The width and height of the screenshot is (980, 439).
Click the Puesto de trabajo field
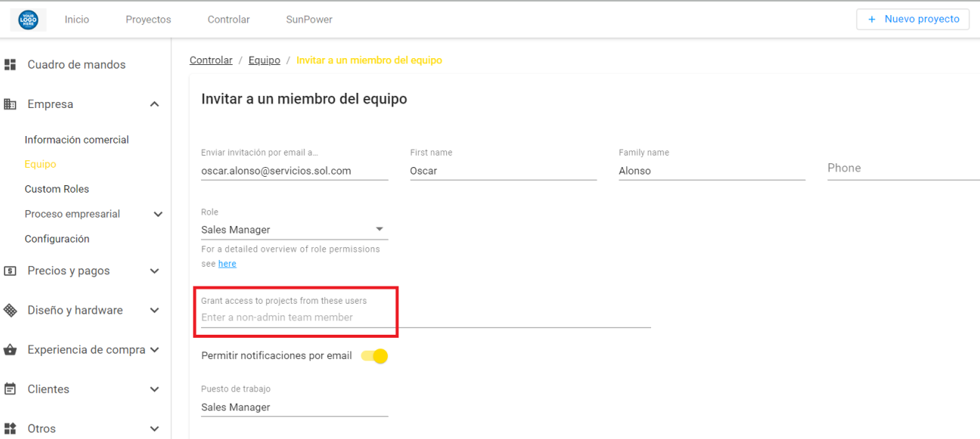coord(294,407)
